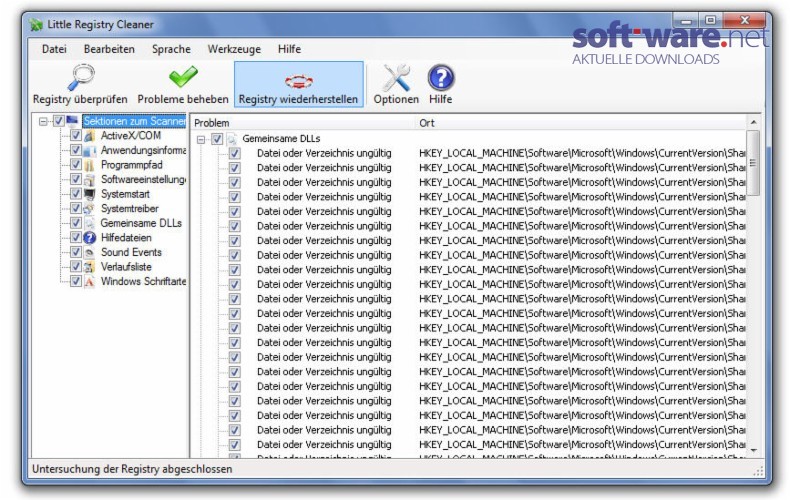Click the Windows Schriftarten letter A icon

tap(90, 282)
